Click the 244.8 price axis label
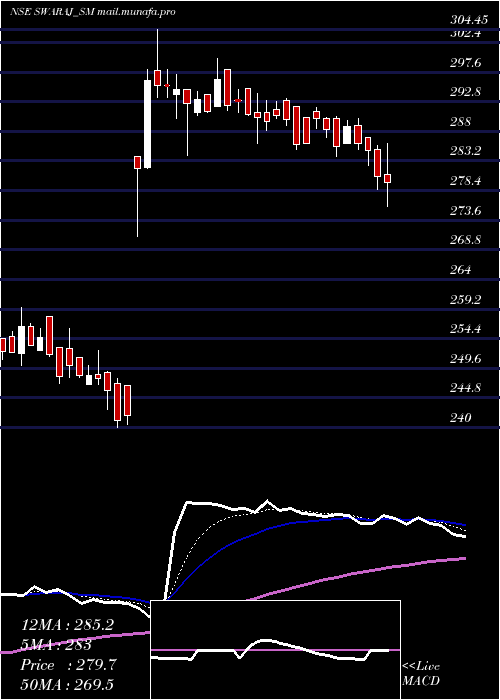Screen dimensions: 500x700 point(465,388)
